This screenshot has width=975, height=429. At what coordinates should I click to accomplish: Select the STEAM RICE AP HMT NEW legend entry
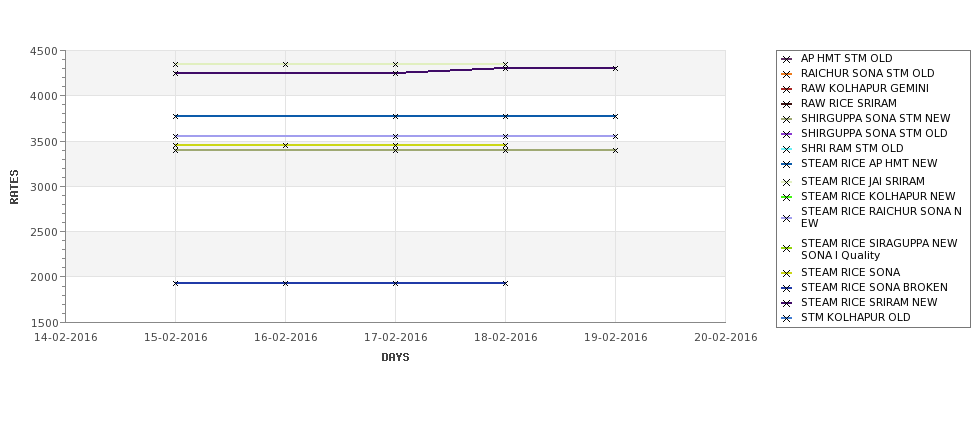859,164
